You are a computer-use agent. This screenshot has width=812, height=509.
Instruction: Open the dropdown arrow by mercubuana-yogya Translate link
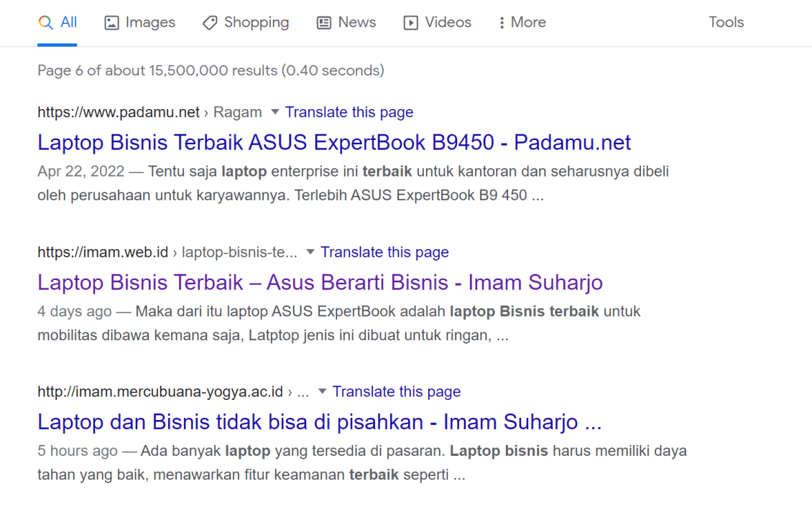(321, 392)
